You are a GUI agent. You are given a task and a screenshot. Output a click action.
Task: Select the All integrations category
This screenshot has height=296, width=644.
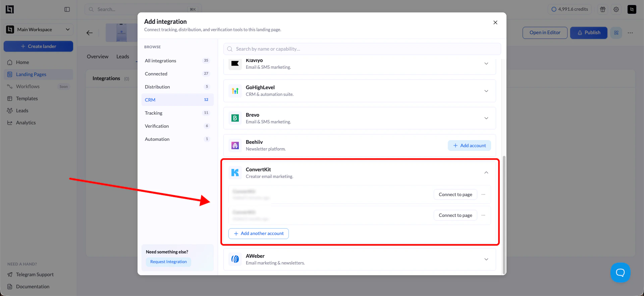pyautogui.click(x=177, y=61)
